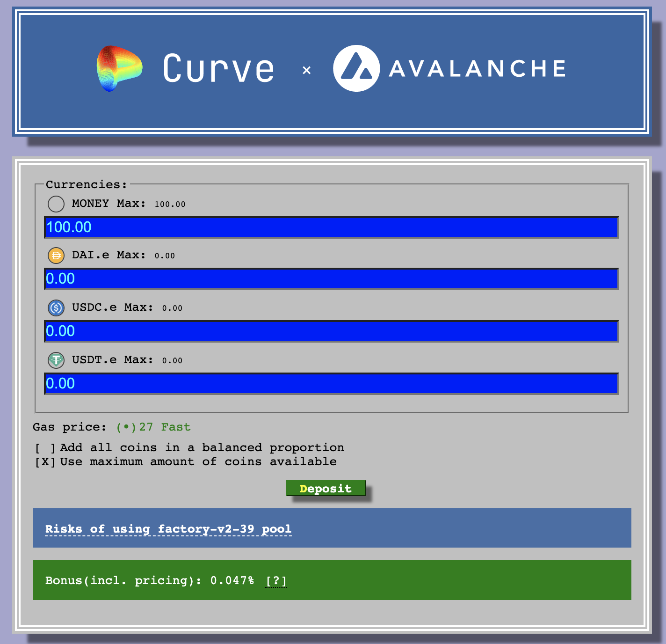This screenshot has height=644, width=666.
Task: Click the MONEY Max value 100.00
Action: [x=170, y=205]
